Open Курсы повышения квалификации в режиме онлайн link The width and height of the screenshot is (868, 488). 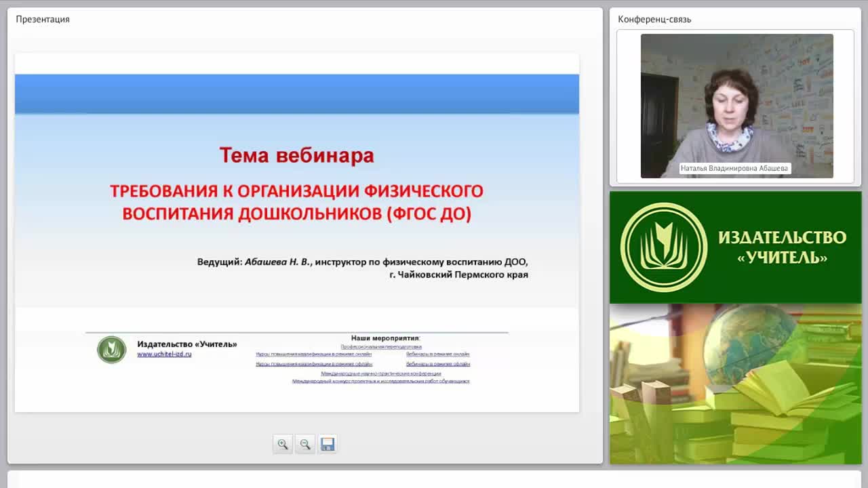314,354
